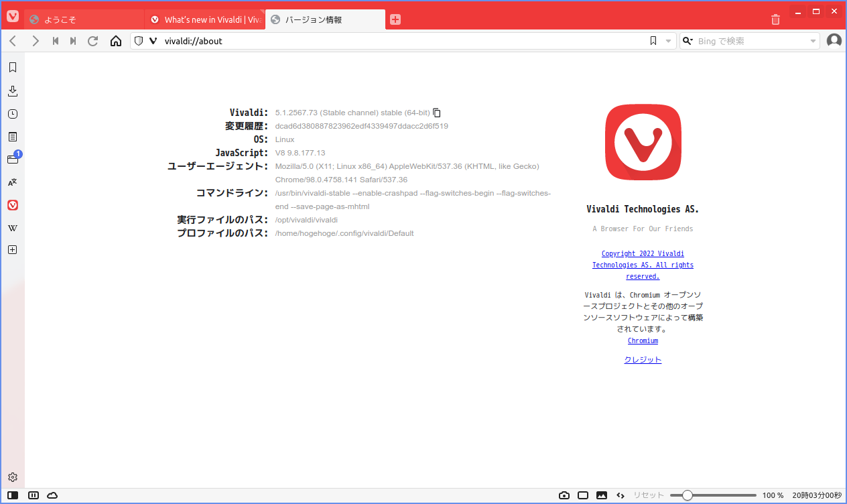Open the Window panel with badge
This screenshot has width=847, height=504.
(13, 159)
